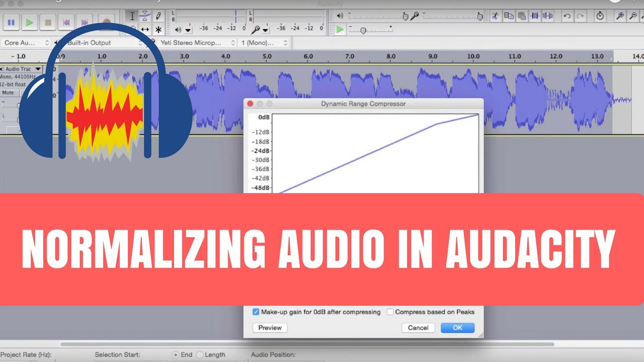Image resolution: width=644 pixels, height=362 pixels.
Task: Click the Mute button on audio track
Action: 8,93
